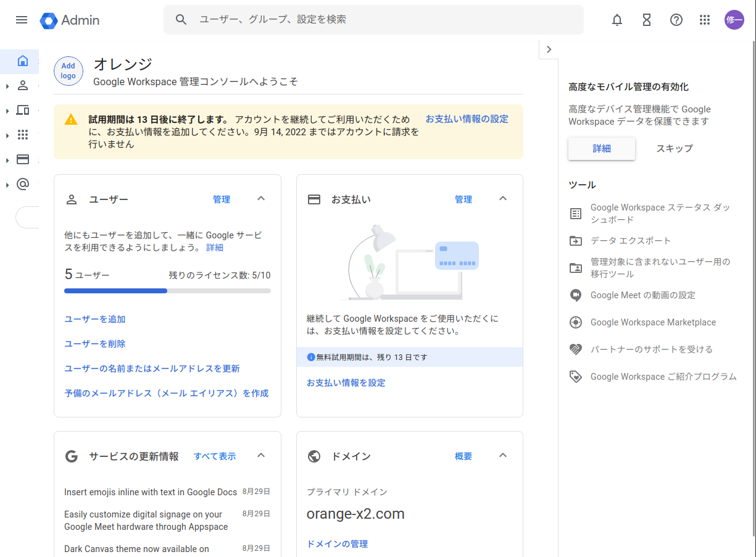This screenshot has width=756, height=557.
Task: Collapse the お支払い card
Action: (x=503, y=199)
